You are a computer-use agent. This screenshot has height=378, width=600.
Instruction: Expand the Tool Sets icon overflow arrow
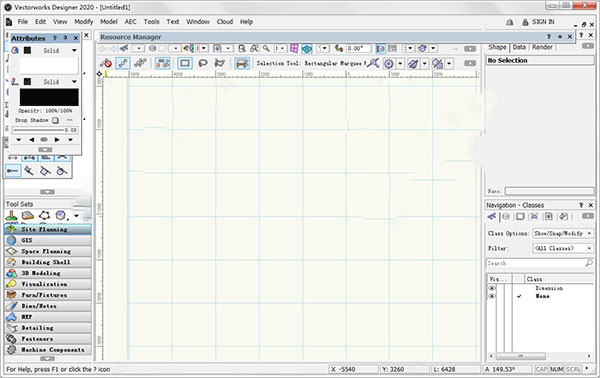tap(76, 216)
